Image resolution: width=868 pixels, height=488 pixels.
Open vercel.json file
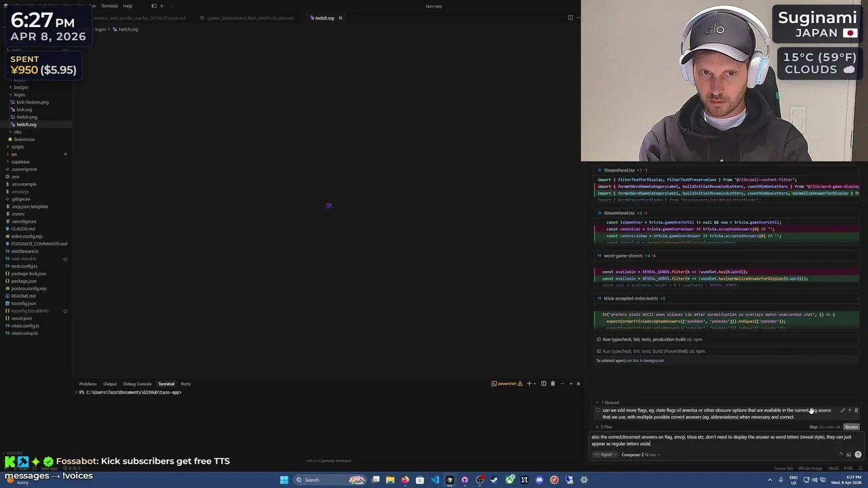click(21, 319)
